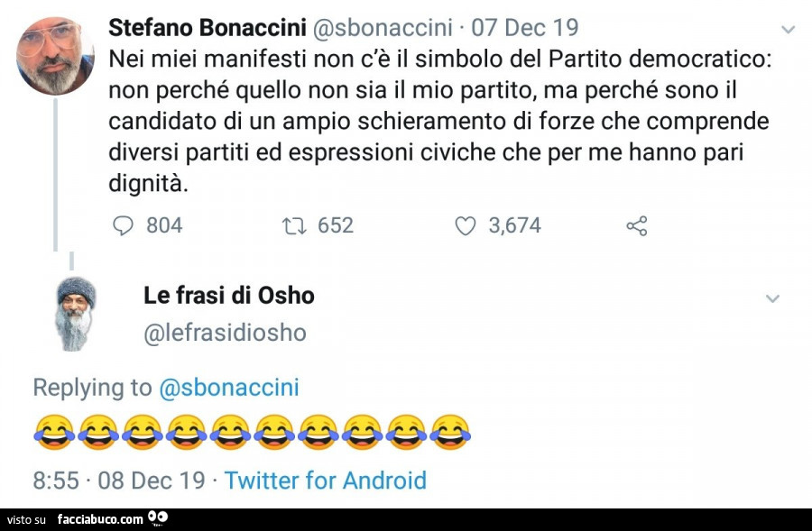The height and width of the screenshot is (531, 812).
Task: Click the 804 replies count
Action: [x=164, y=225]
